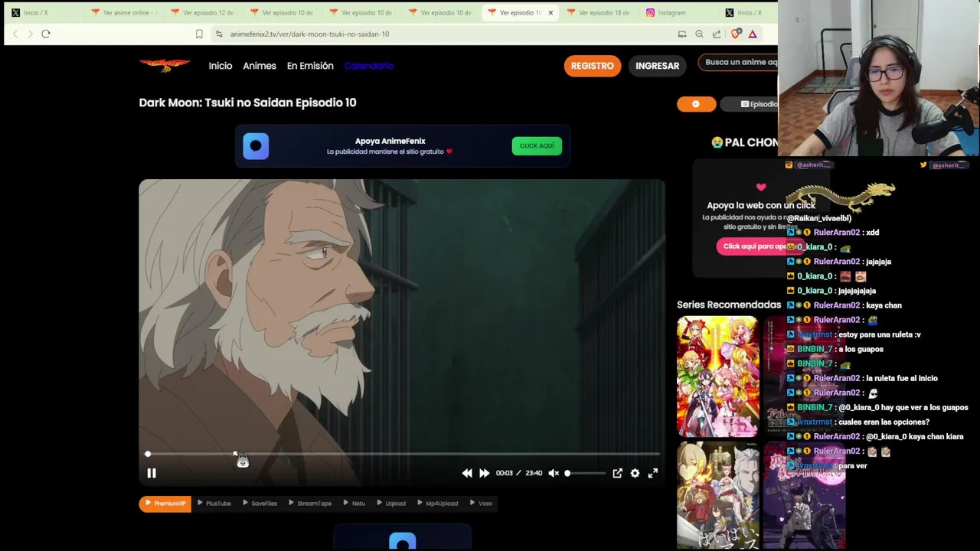This screenshot has height=551, width=980.
Task: Click the 'Series Recomendadas' heading
Action: click(x=729, y=305)
